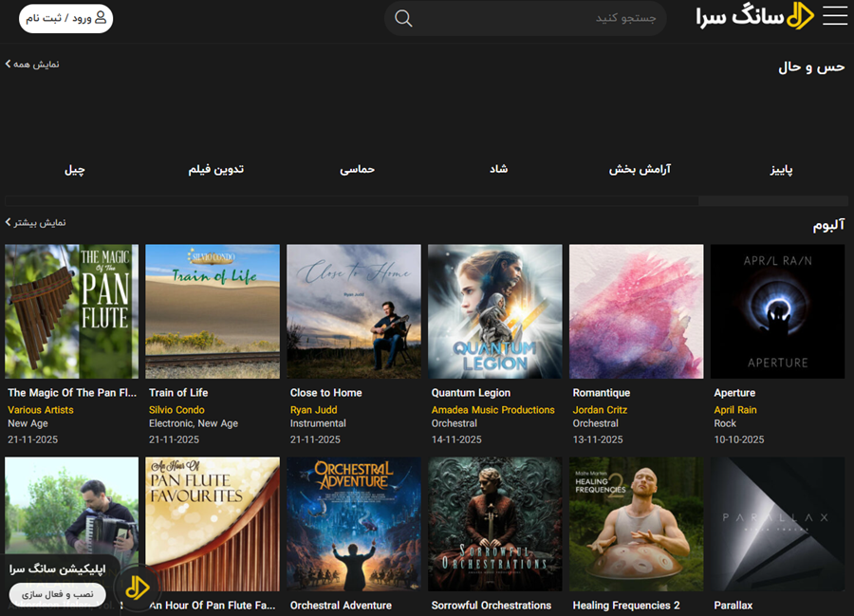Click the magnifier search icon
The image size is (854, 616).
click(403, 19)
